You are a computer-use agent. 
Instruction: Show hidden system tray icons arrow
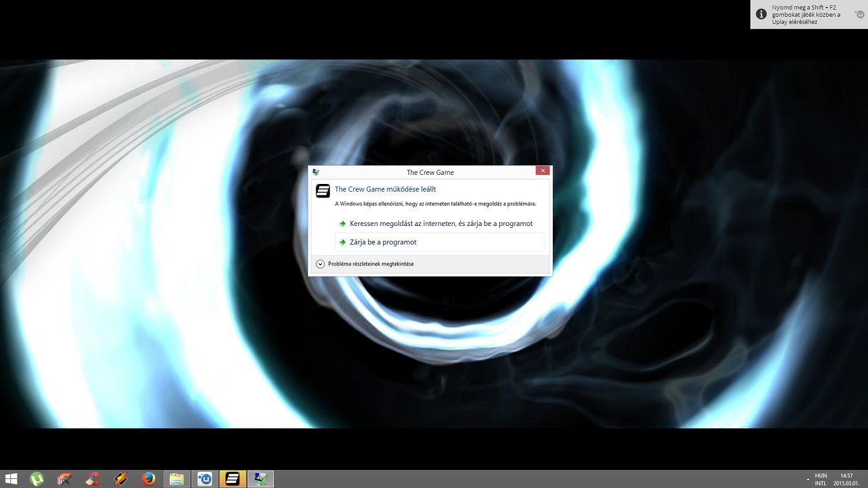pos(809,480)
